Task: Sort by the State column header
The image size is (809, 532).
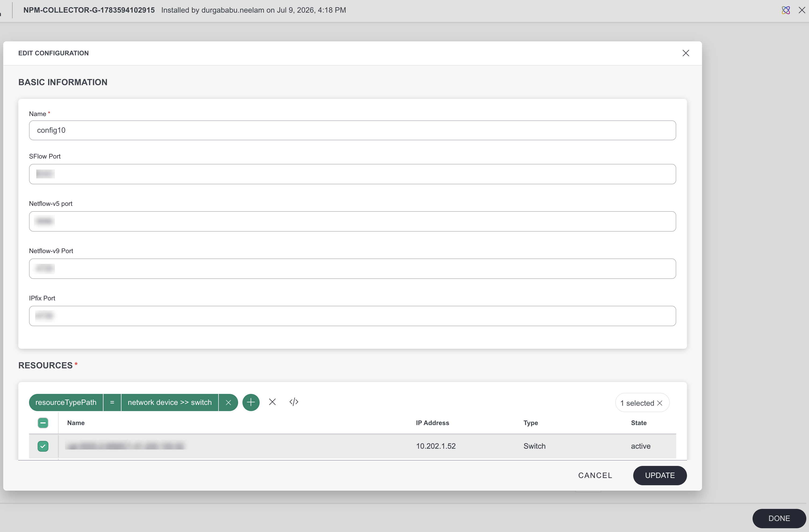Action: 639,423
